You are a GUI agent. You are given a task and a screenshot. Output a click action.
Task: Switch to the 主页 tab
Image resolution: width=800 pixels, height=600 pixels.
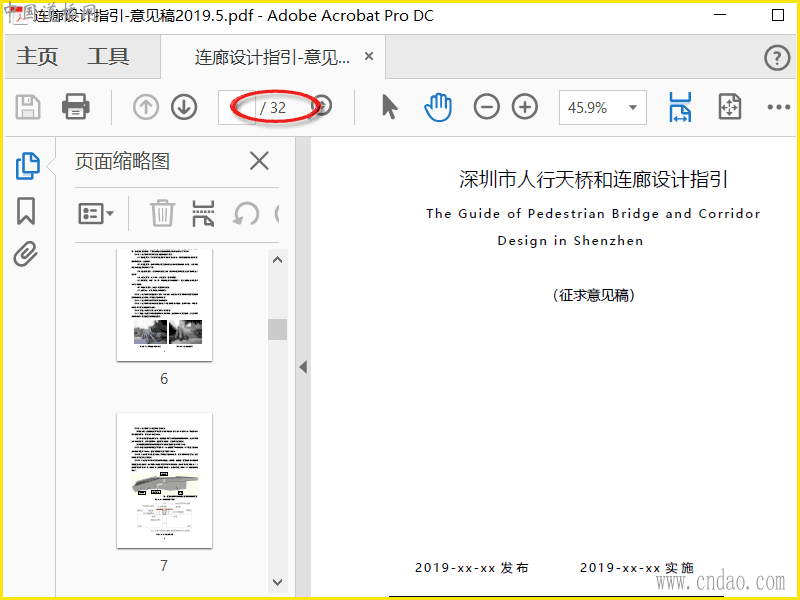37,56
